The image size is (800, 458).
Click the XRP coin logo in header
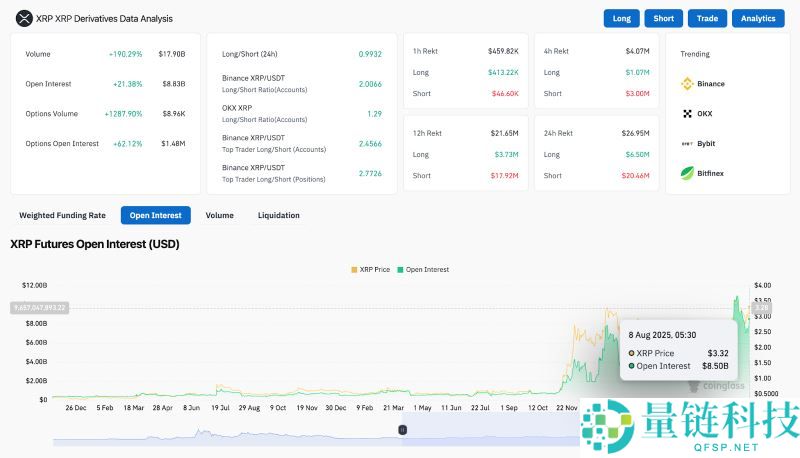coord(19,18)
